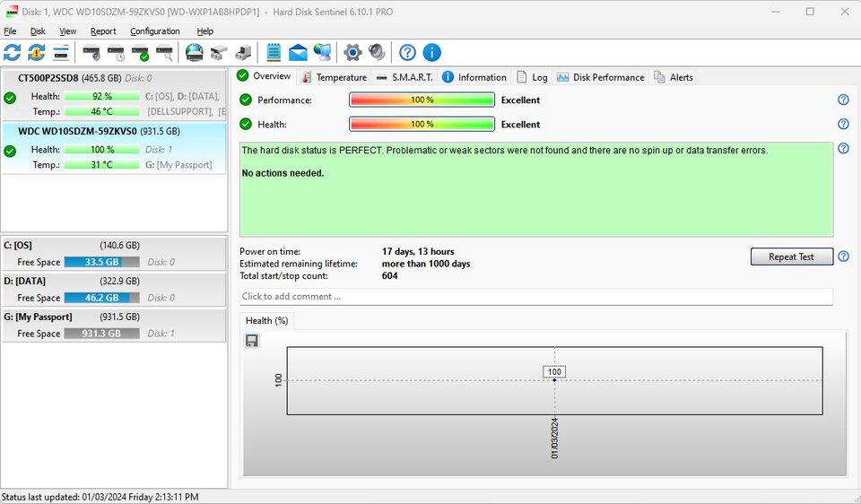Select the C: [OS] partition
Screen dimensions: 861x504
(114, 254)
